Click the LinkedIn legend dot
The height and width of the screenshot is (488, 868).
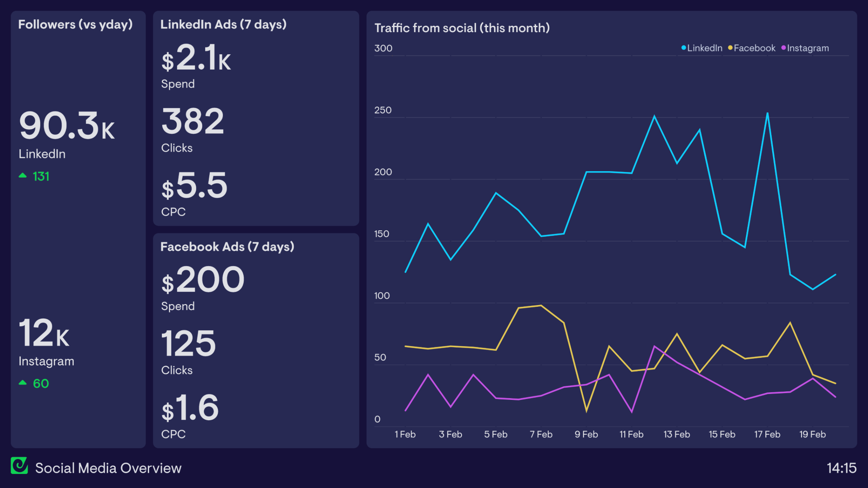tap(683, 48)
